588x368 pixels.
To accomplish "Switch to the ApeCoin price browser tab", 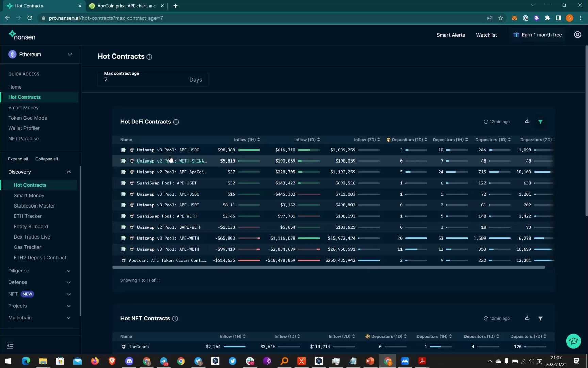I will point(127,6).
